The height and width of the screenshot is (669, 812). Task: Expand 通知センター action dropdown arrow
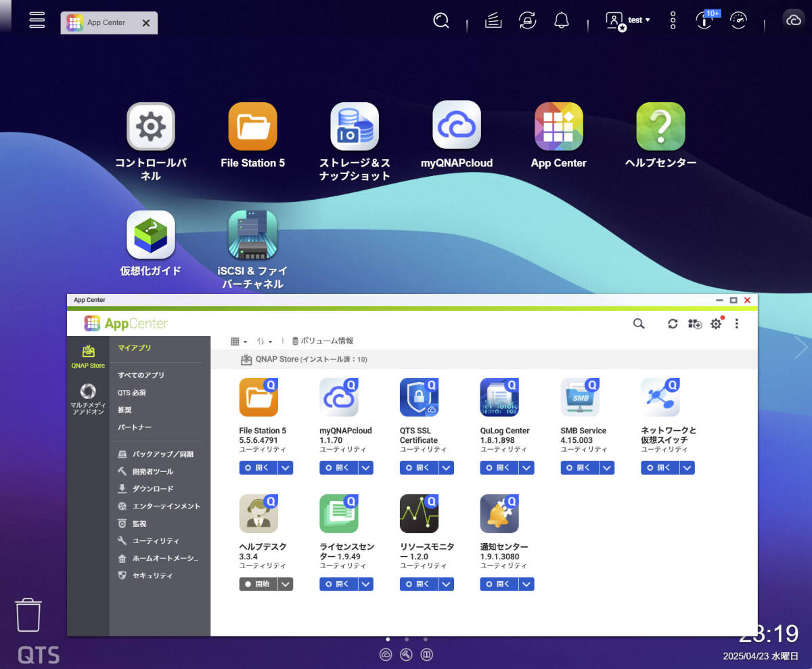[527, 584]
